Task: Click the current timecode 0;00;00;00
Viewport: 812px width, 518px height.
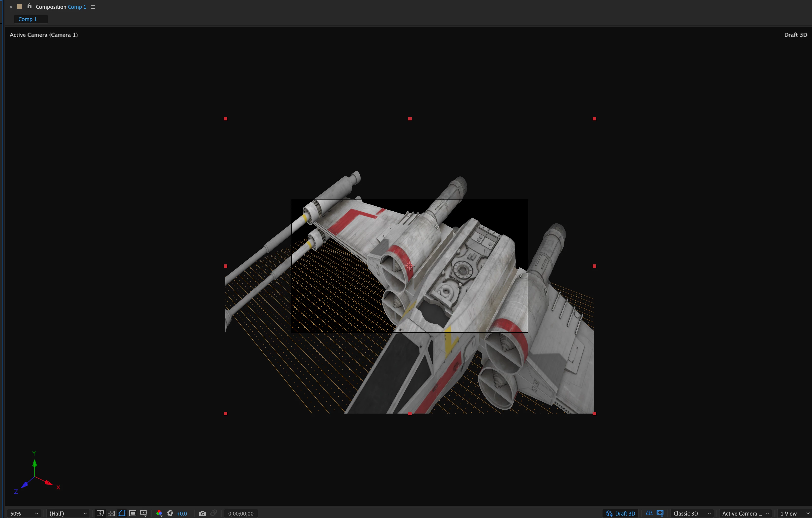Action: (x=241, y=513)
